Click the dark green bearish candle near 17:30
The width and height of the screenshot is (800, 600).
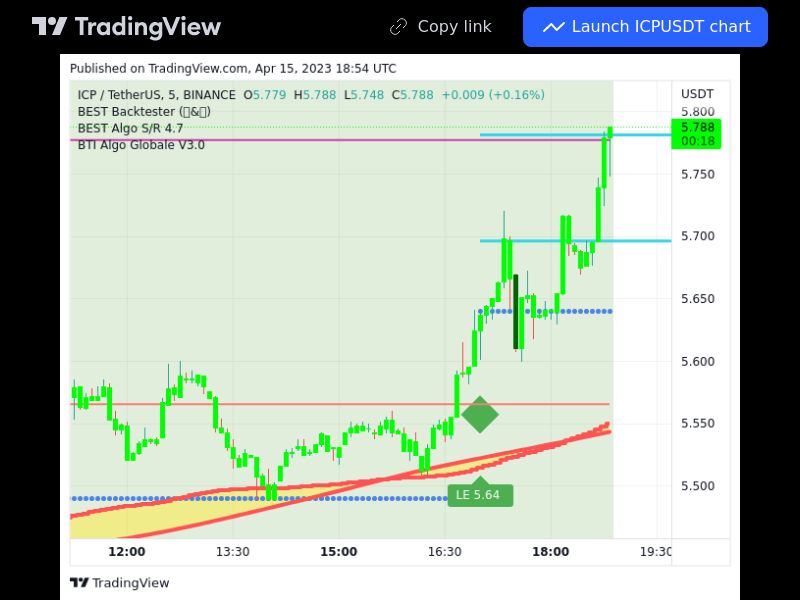(x=515, y=312)
